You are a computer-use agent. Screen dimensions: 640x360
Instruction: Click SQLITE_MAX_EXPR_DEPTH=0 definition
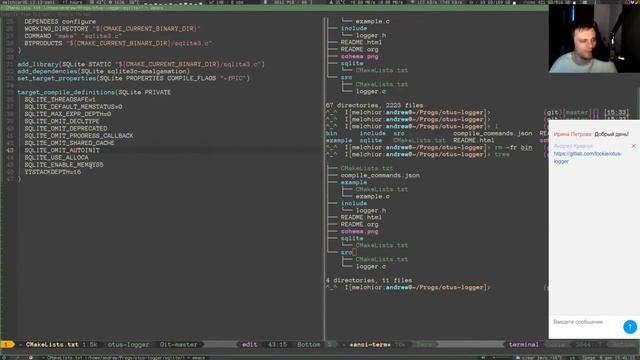point(67,114)
